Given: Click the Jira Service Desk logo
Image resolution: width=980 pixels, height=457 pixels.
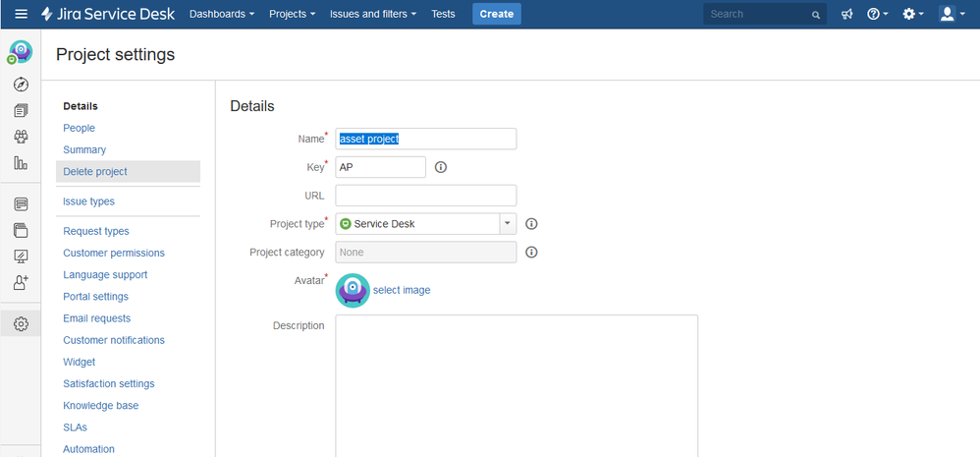Looking at the screenshot, I should (x=107, y=14).
